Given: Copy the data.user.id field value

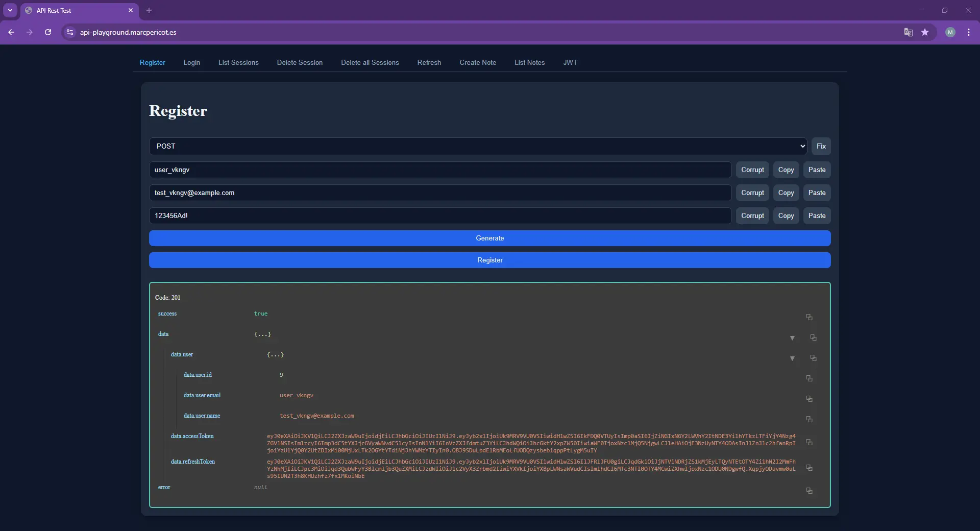Looking at the screenshot, I should pos(810,378).
